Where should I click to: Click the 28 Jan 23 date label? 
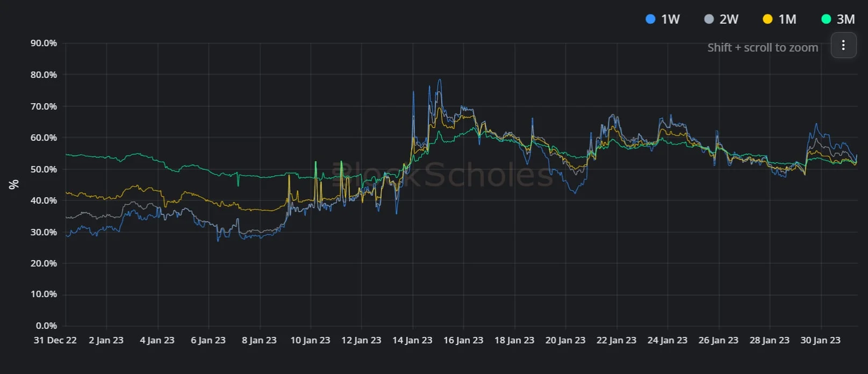pyautogui.click(x=770, y=340)
